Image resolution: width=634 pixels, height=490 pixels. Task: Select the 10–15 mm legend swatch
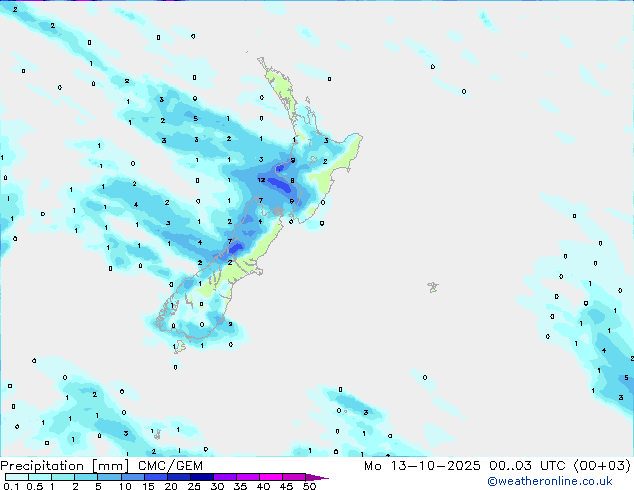[x=132, y=477]
